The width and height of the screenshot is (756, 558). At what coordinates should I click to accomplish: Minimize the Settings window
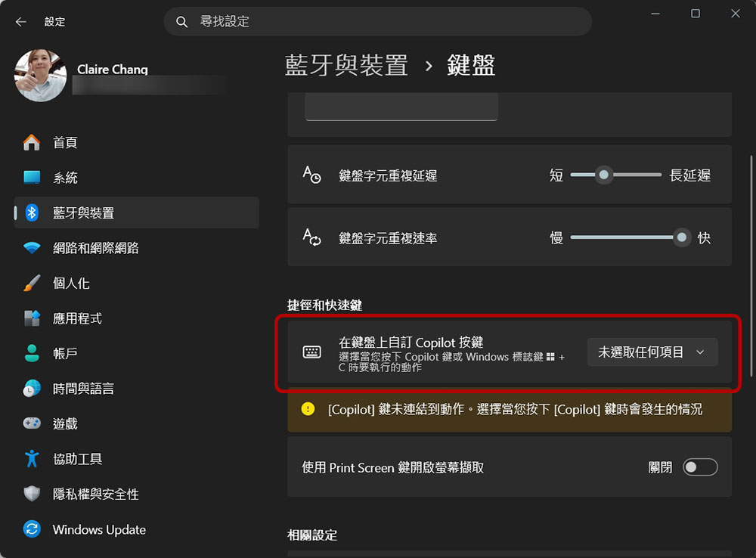tap(655, 14)
